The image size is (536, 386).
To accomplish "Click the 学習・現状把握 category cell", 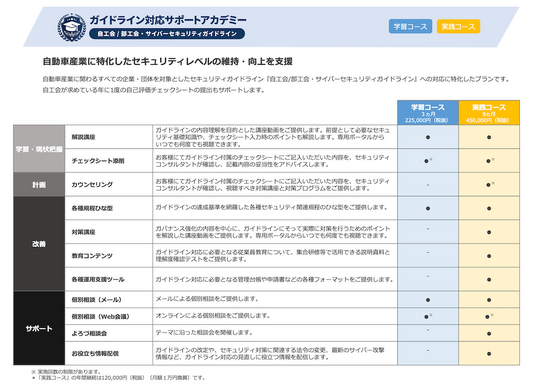I will pyautogui.click(x=39, y=149).
